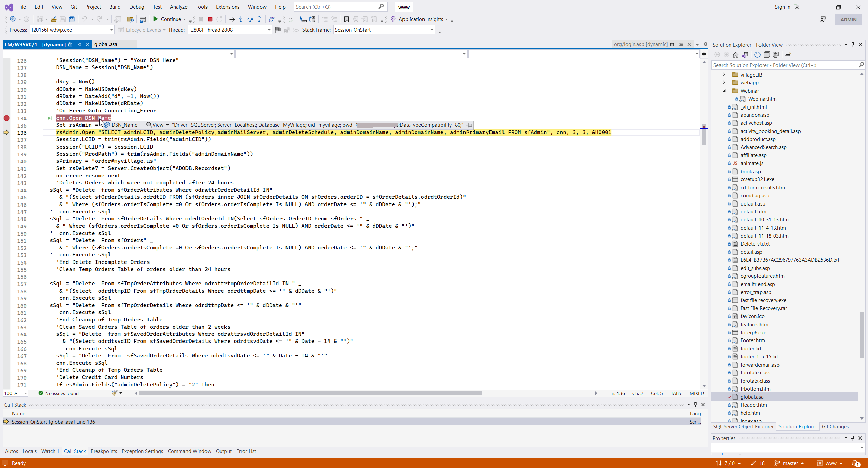This screenshot has width=868, height=468.
Task: Click Solution Explorer Home icon
Action: coord(735,55)
